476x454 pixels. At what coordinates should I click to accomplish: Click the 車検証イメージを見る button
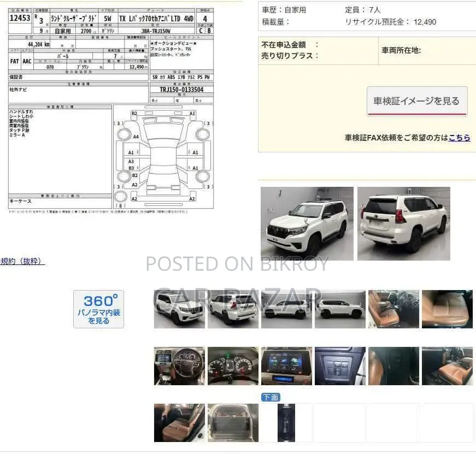[417, 101]
